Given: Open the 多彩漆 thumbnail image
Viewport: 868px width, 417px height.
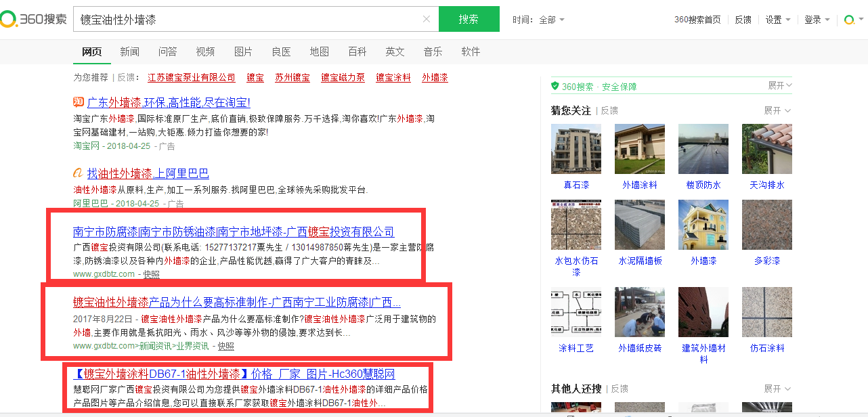Looking at the screenshot, I should (767, 225).
